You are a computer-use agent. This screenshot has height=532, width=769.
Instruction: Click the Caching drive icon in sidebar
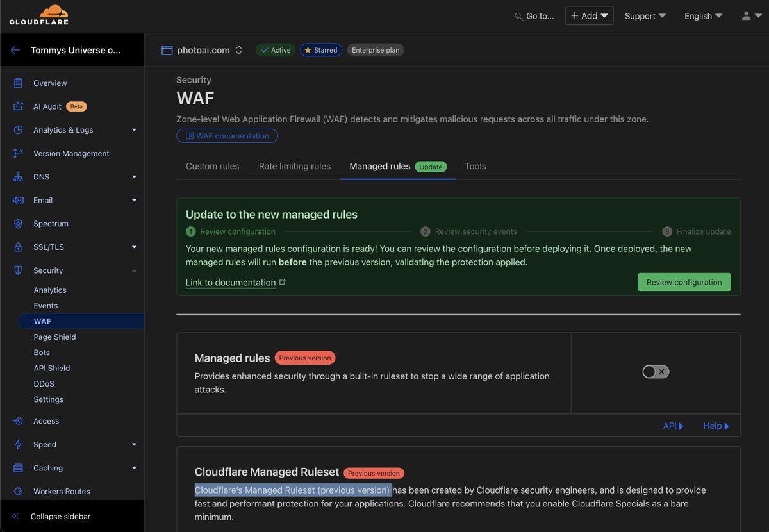(x=19, y=468)
